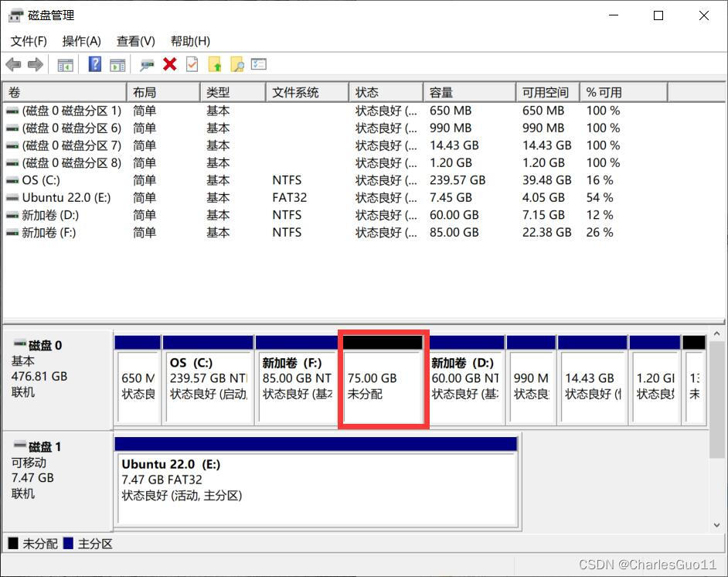Select the 14.43 GB partition block
The height and width of the screenshot is (577, 728).
pyautogui.click(x=593, y=380)
